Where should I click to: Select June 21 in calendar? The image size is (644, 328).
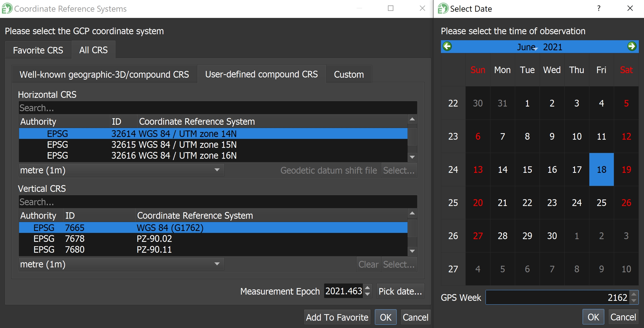tap(502, 203)
